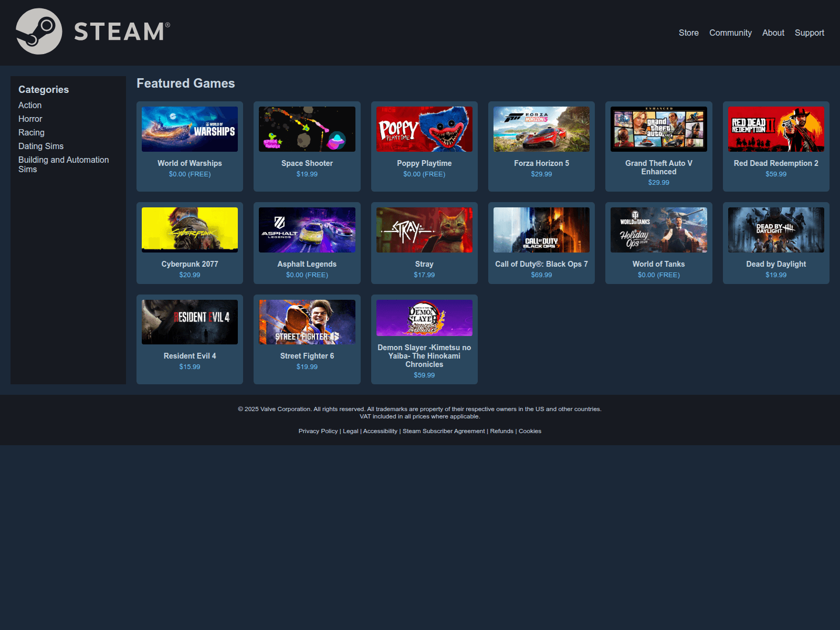
Task: Open Call of Duty Black Ops 7 image
Action: click(x=541, y=230)
